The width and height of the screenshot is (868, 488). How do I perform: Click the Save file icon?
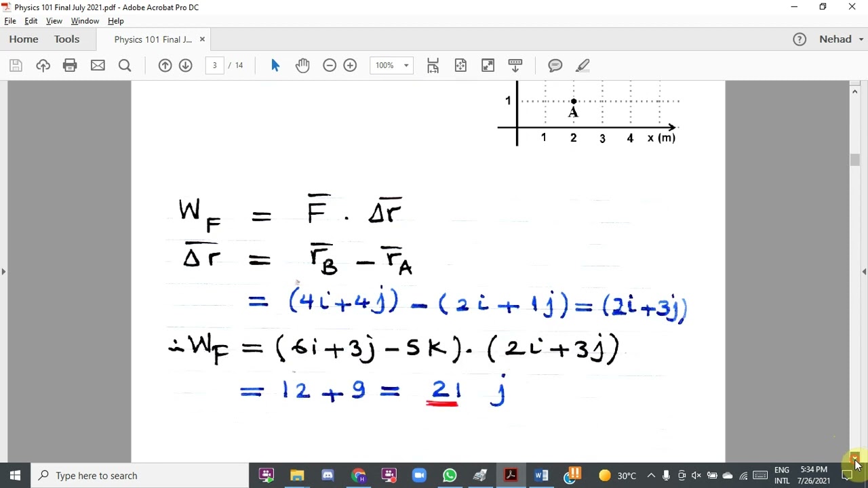(x=16, y=65)
